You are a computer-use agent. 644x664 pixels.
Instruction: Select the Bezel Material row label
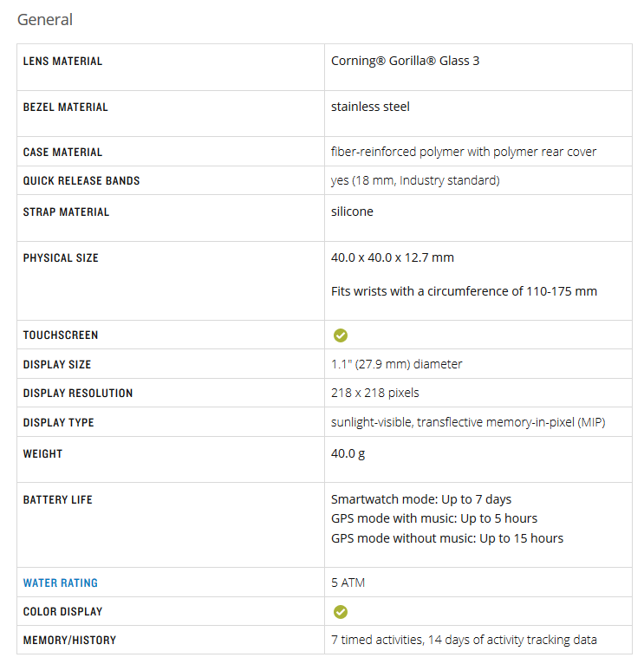tap(65, 107)
